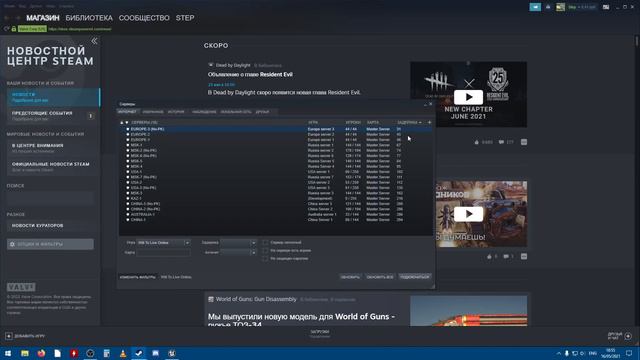Click the refresh button in the servers window
Viewport: 640px width, 360px height.
[x=350, y=277]
